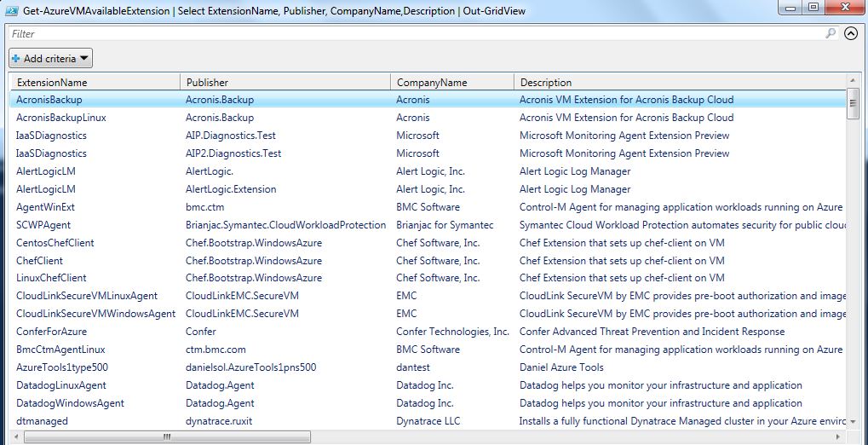This screenshot has height=445, width=868.
Task: Click the ctm.bmc.com publisher cell
Action: 216,350
